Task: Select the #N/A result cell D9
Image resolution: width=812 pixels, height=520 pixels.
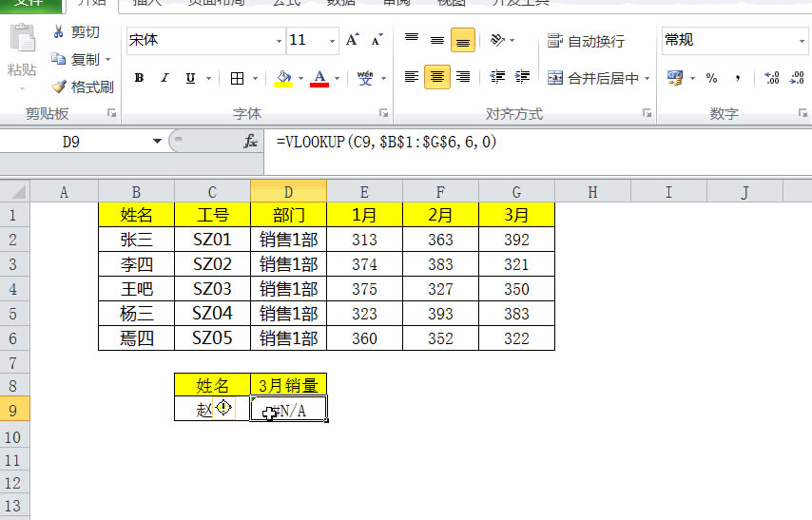Action: [x=288, y=409]
